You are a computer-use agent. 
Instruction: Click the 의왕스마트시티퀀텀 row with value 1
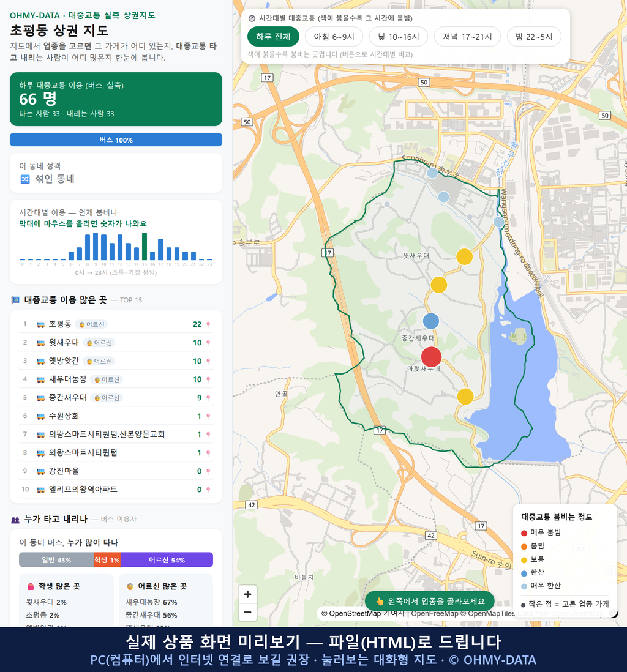(x=116, y=453)
